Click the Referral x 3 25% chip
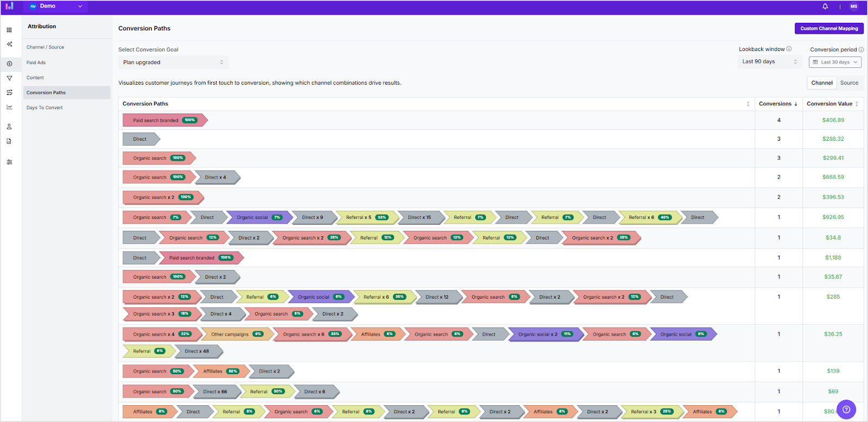 [x=652, y=412]
